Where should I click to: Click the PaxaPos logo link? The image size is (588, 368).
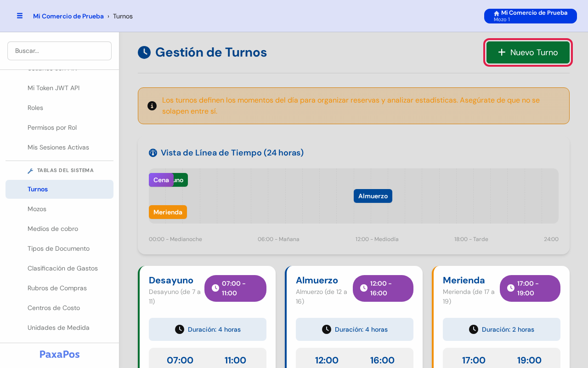pos(60,354)
